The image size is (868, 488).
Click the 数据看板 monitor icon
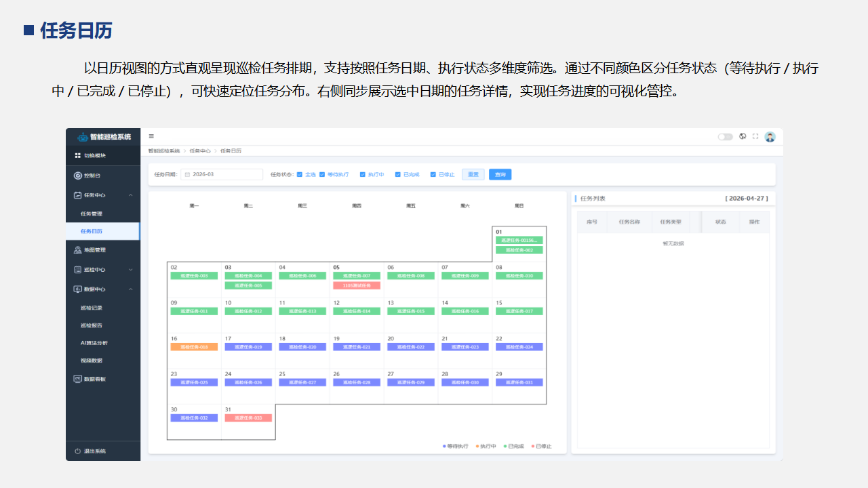[78, 379]
